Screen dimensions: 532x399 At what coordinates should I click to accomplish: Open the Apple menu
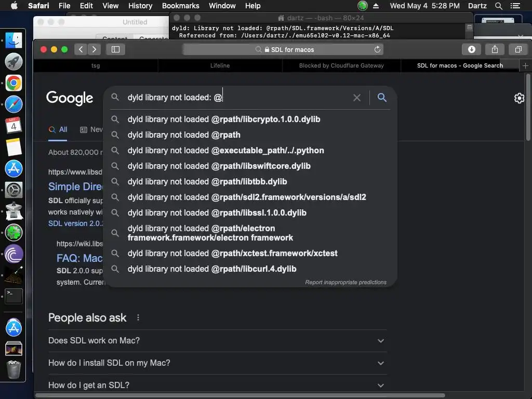(14, 6)
